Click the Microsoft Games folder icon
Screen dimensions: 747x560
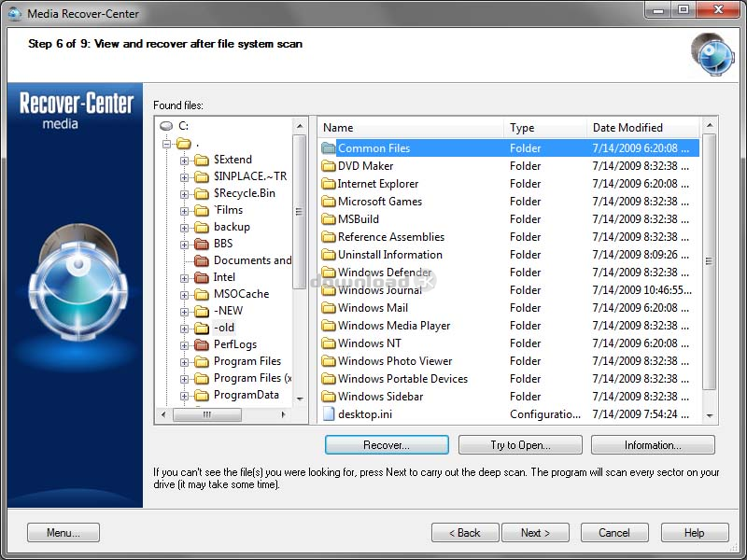click(329, 201)
